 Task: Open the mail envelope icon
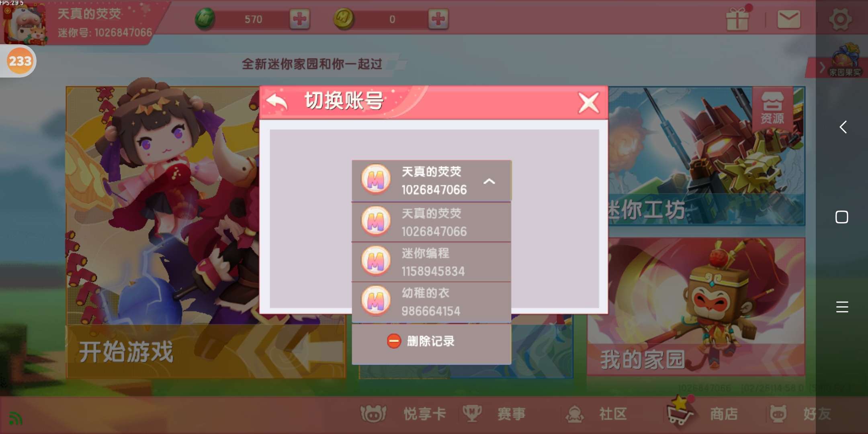(789, 19)
